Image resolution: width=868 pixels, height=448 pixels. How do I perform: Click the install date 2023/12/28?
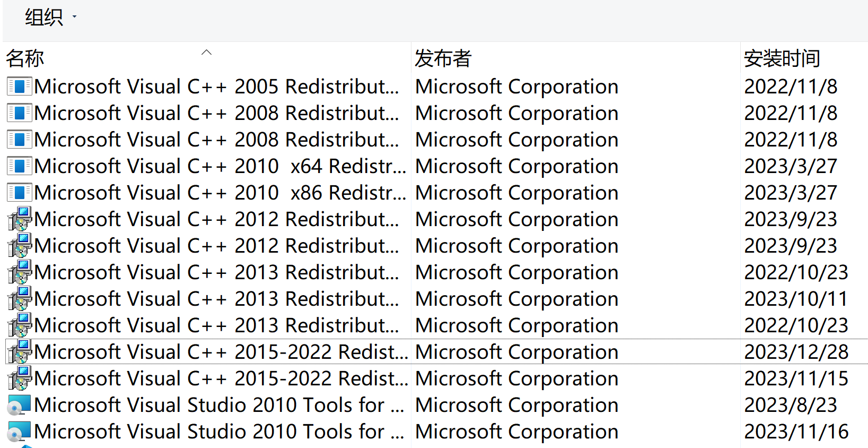[796, 352]
